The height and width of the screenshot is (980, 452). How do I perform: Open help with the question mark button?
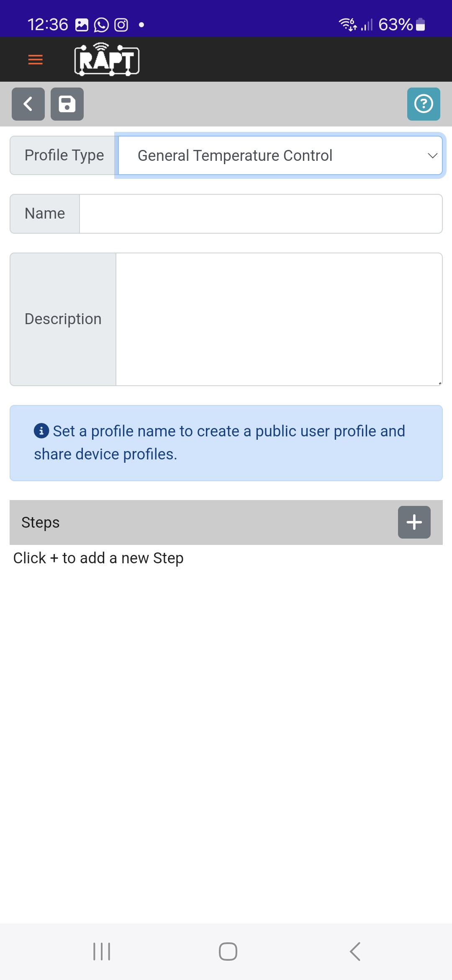[x=424, y=104]
